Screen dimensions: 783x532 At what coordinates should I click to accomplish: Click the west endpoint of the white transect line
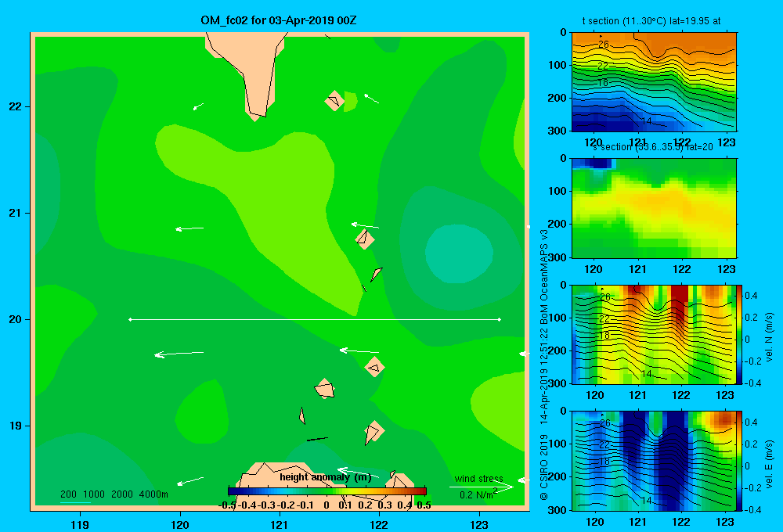pos(130,319)
